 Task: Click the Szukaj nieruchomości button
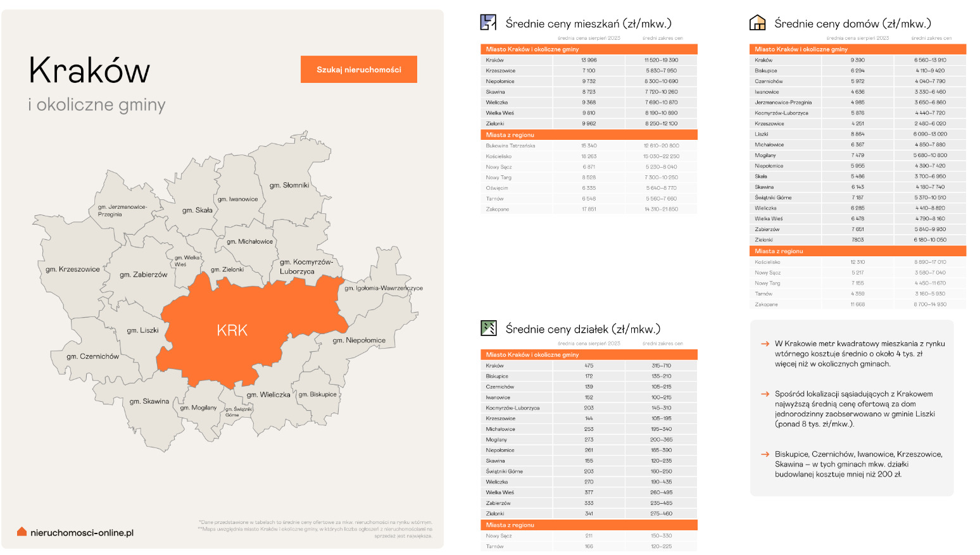click(358, 70)
